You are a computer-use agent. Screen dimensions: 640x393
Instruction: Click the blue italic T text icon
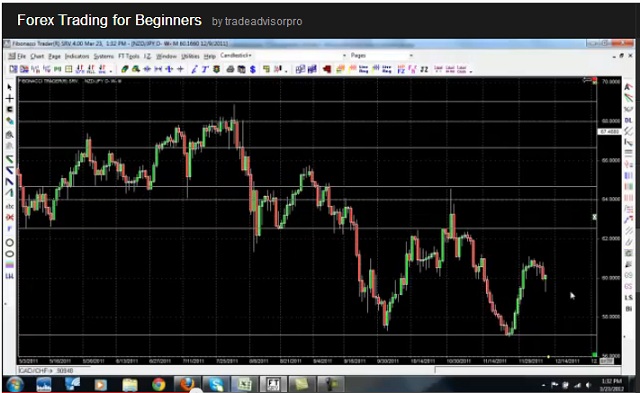point(205,69)
